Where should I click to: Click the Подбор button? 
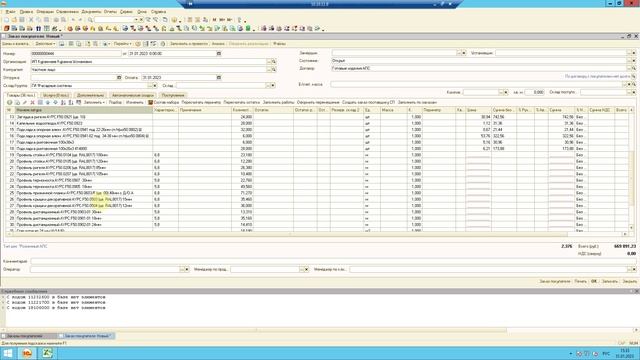coord(115,102)
